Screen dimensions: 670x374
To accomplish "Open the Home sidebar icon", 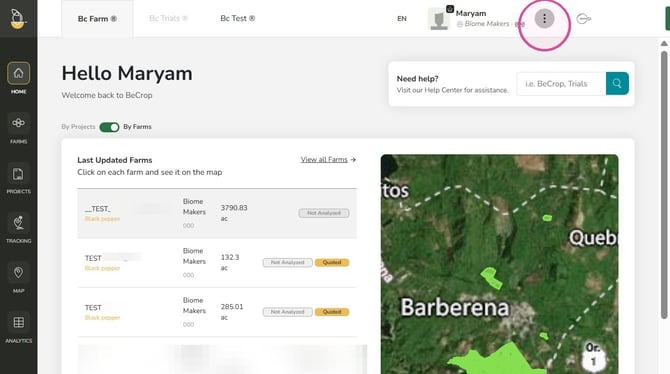I will point(18,74).
